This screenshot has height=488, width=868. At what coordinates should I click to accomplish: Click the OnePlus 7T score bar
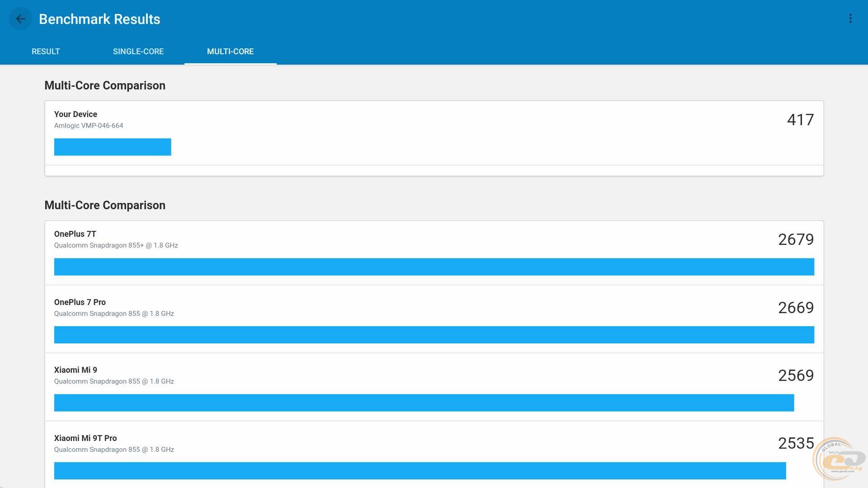pyautogui.click(x=434, y=267)
